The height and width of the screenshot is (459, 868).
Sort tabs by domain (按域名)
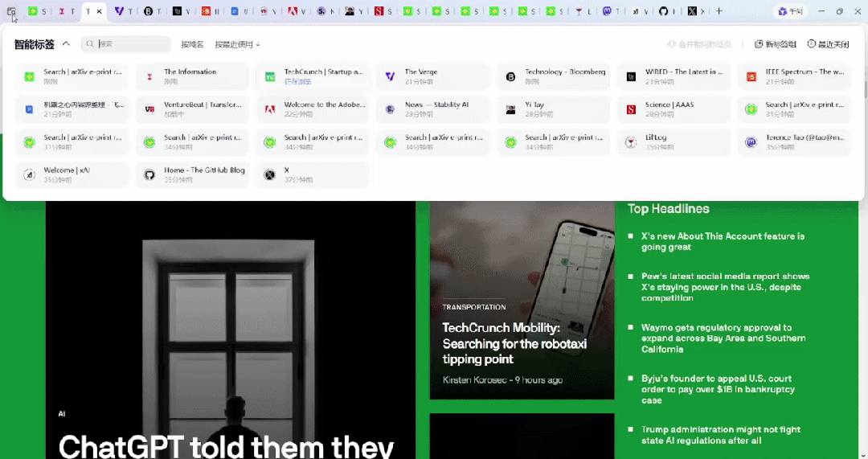[x=192, y=44]
